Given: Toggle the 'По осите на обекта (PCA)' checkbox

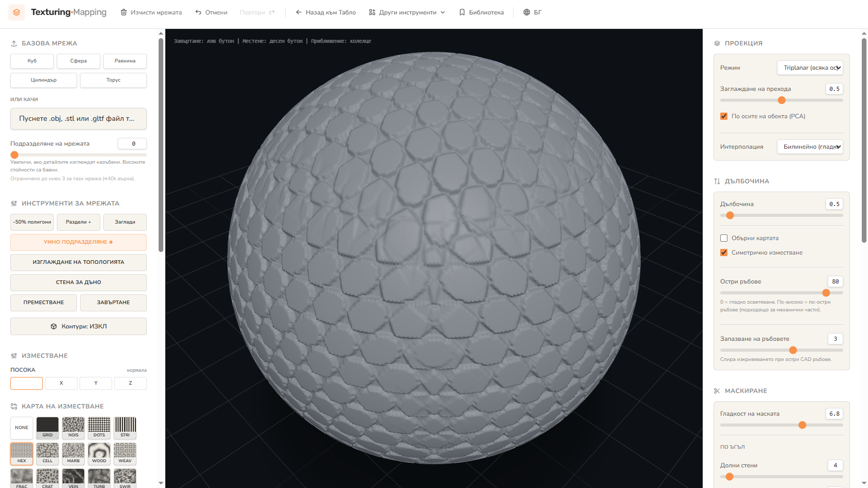Looking at the screenshot, I should [x=724, y=116].
